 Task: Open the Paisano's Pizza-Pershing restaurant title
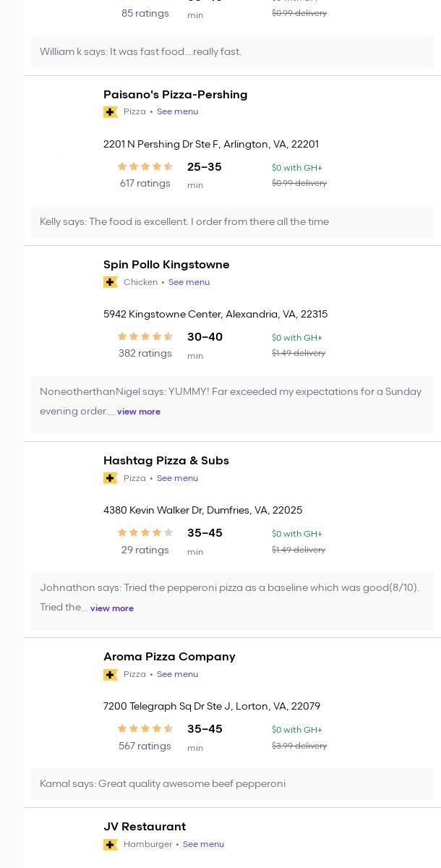tap(175, 95)
